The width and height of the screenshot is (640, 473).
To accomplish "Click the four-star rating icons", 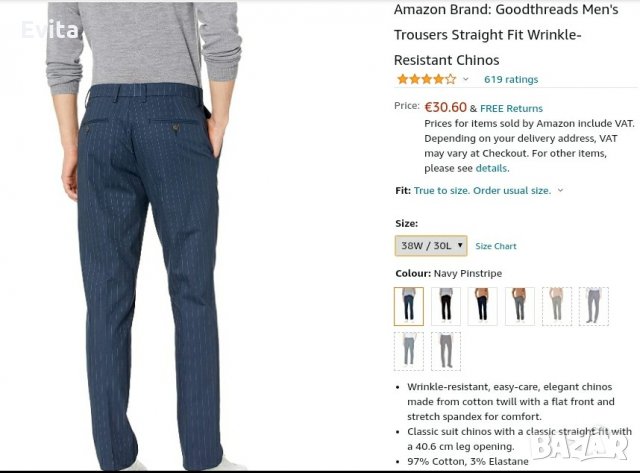I will 427,79.
